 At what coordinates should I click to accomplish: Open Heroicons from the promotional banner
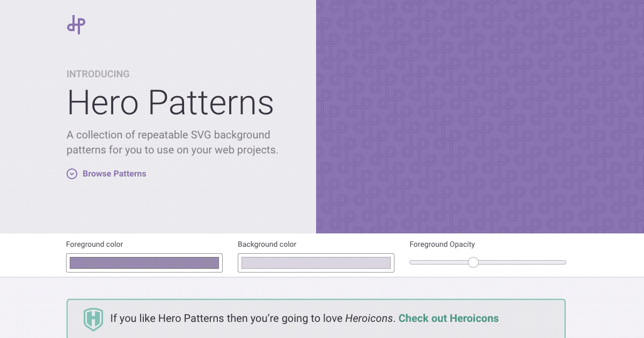pyautogui.click(x=449, y=318)
